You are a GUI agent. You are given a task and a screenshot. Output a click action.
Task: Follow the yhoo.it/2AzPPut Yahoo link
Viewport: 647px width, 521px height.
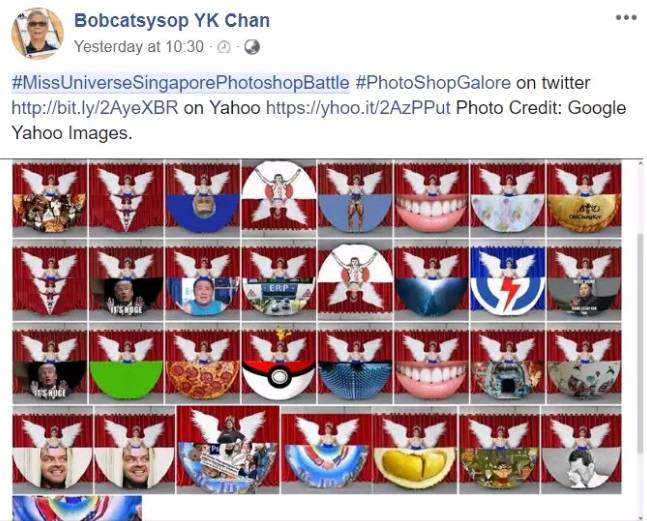point(358,108)
